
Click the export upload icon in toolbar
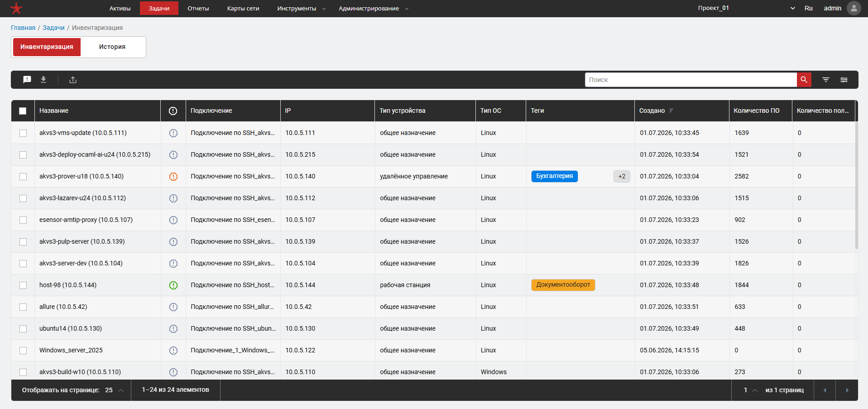pos(73,80)
